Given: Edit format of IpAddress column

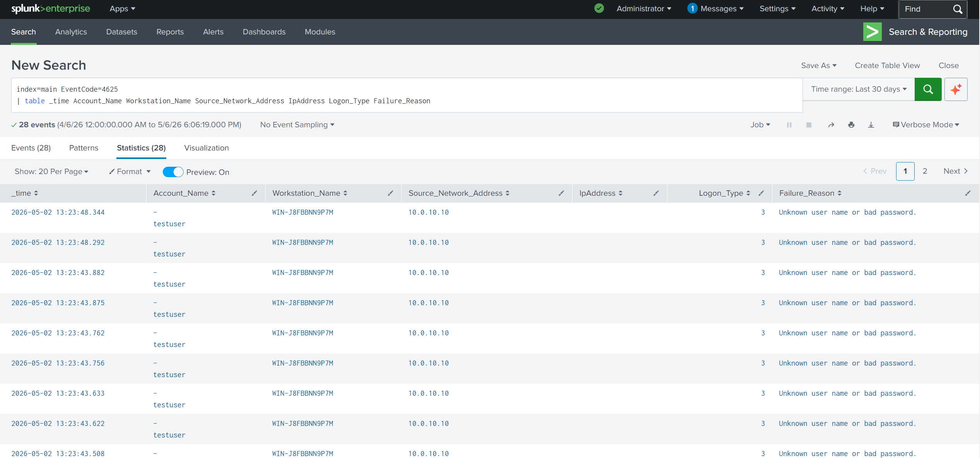Looking at the screenshot, I should [656, 193].
